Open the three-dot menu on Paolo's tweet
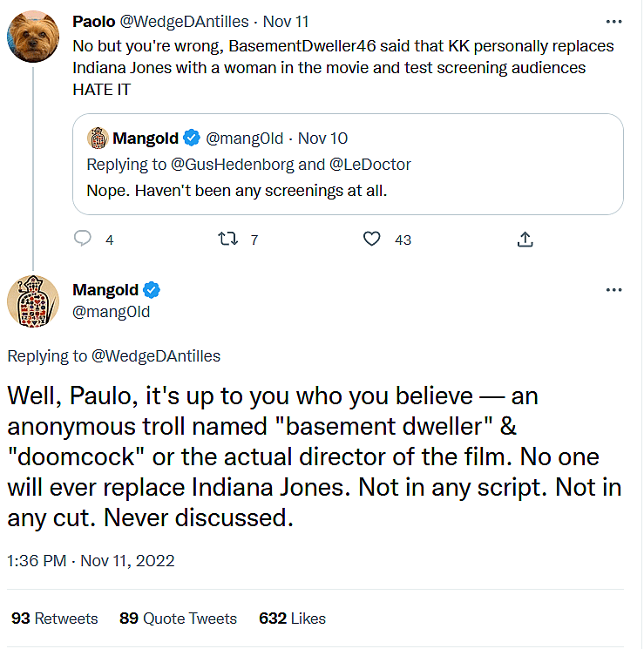The image size is (644, 649). coord(613,21)
